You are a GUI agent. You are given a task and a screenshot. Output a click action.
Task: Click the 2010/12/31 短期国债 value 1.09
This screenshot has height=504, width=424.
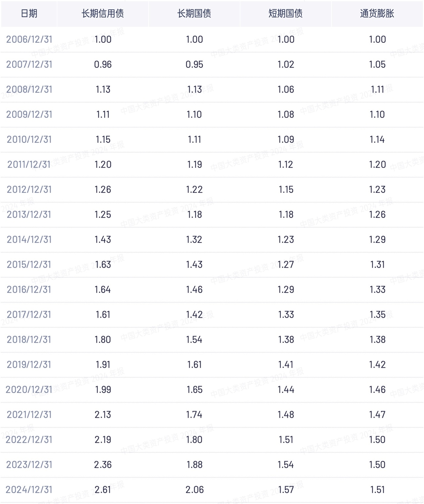point(286,140)
